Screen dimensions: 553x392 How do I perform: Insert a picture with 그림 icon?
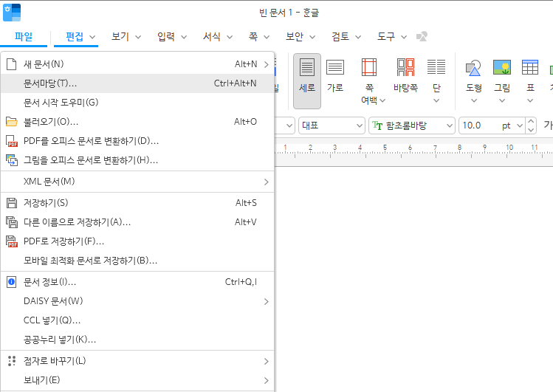(502, 67)
